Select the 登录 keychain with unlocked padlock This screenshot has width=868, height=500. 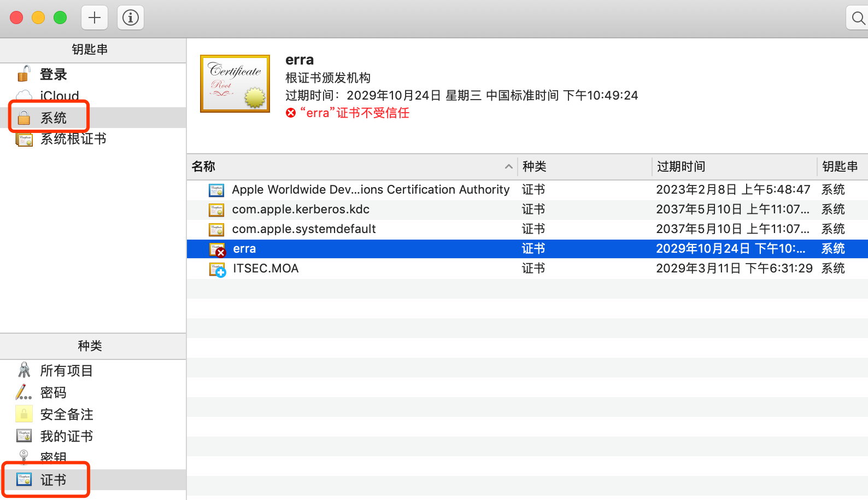click(53, 74)
